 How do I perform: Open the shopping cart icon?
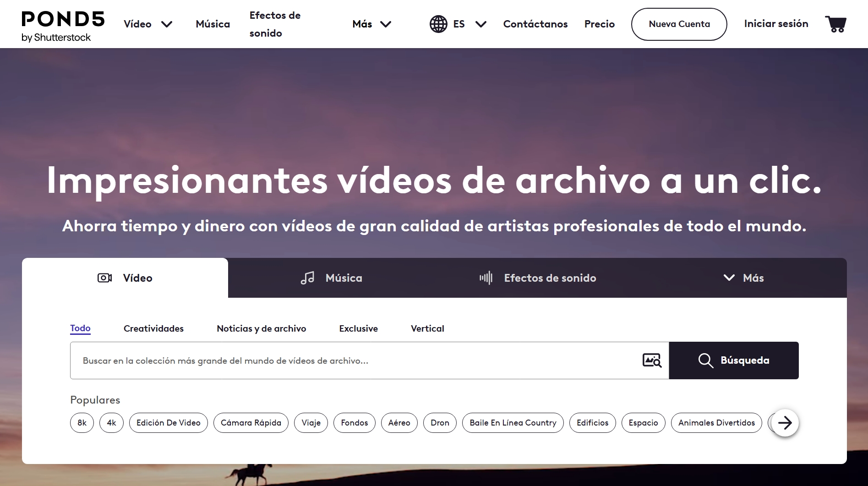tap(835, 24)
